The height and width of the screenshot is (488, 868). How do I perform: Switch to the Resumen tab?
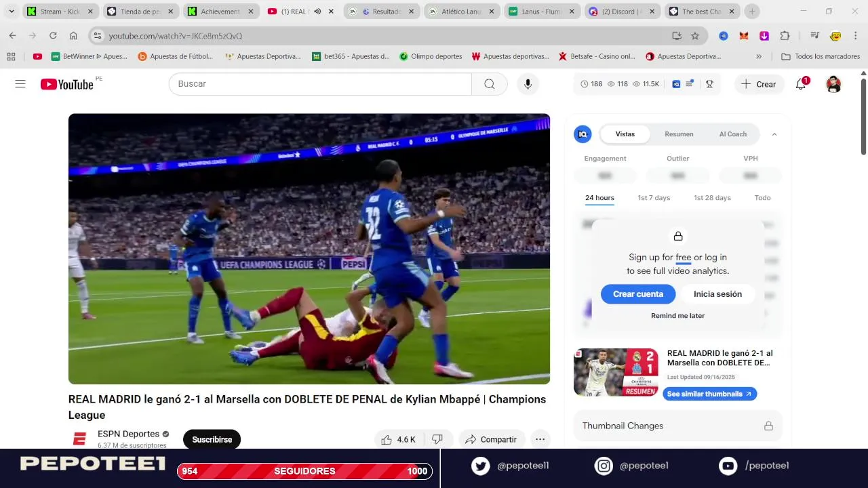click(x=679, y=134)
